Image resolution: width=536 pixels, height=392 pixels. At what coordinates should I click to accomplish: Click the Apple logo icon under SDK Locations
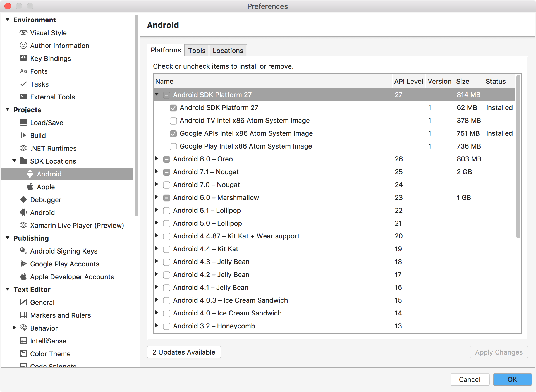(30, 187)
